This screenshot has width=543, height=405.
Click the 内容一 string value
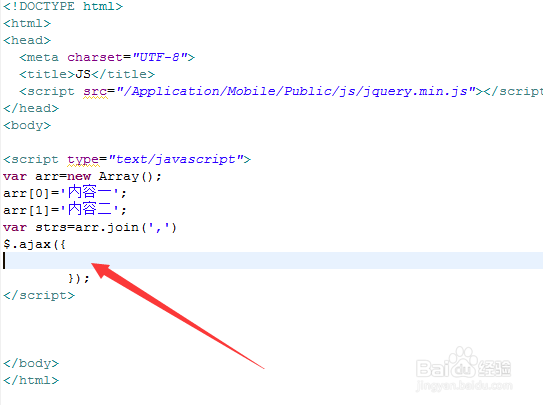click(x=90, y=192)
